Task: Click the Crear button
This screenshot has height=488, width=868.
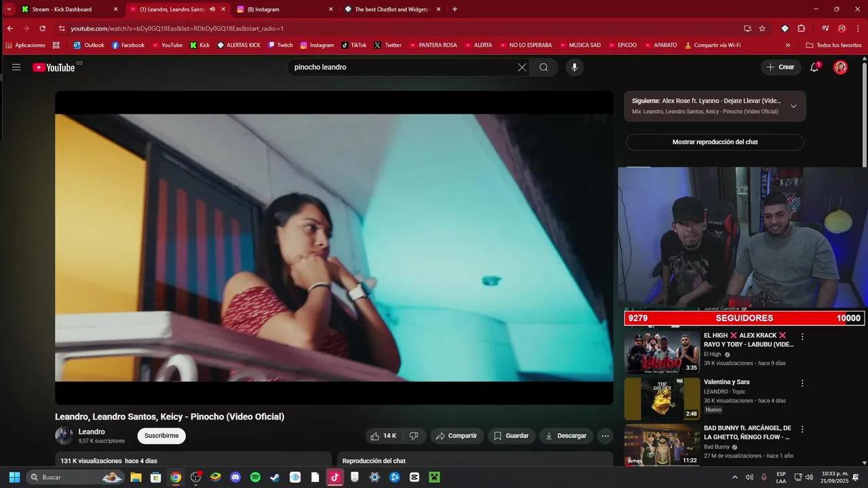Action: point(781,67)
